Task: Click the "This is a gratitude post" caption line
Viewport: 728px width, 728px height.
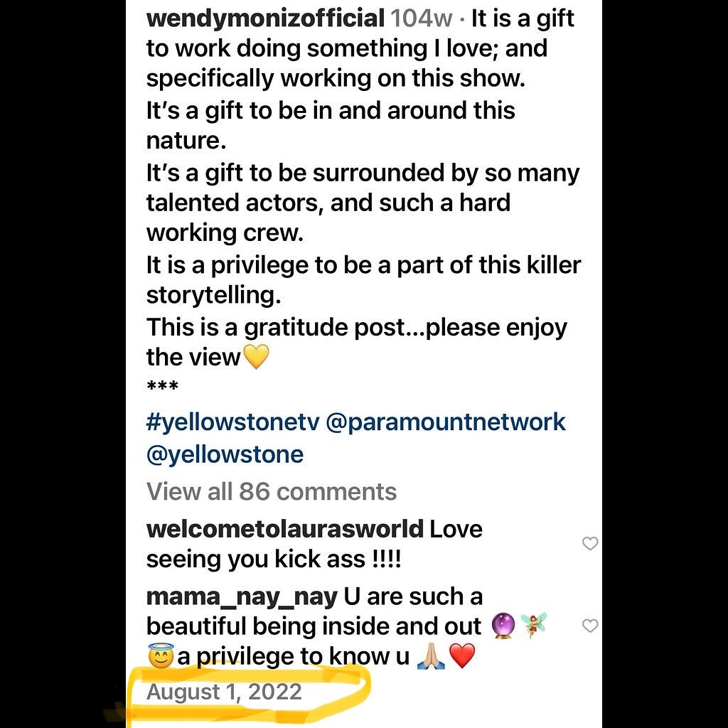Action: 355,328
